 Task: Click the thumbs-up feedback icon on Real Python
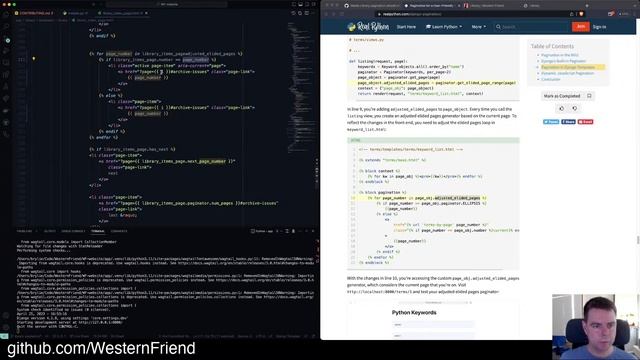561,109
